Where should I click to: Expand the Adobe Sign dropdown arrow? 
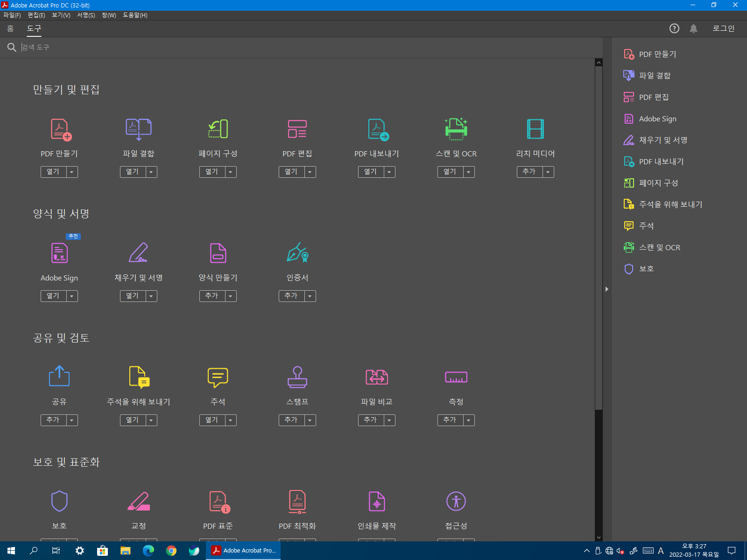(72, 296)
